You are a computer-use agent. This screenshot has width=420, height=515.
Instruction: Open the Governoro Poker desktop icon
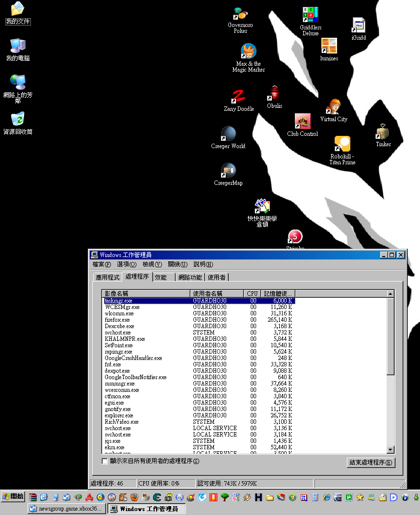click(240, 14)
